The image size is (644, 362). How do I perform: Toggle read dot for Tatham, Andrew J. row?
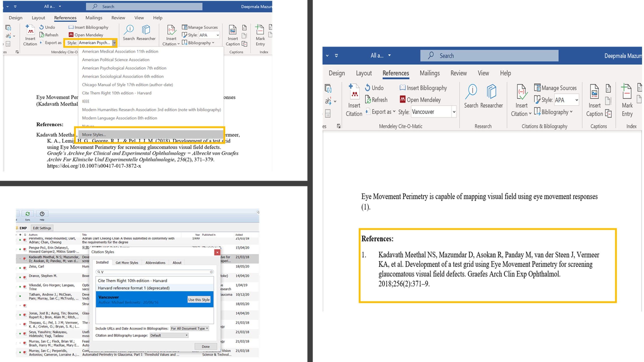20,296
